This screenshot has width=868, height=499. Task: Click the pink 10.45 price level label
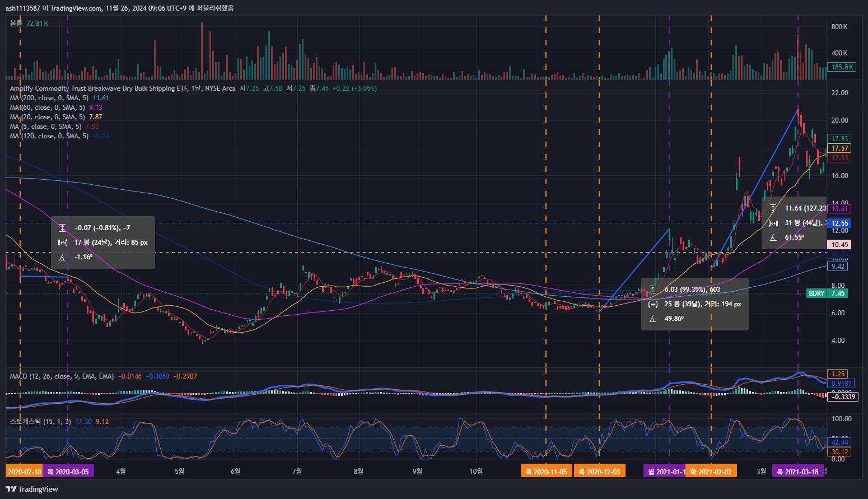click(839, 245)
